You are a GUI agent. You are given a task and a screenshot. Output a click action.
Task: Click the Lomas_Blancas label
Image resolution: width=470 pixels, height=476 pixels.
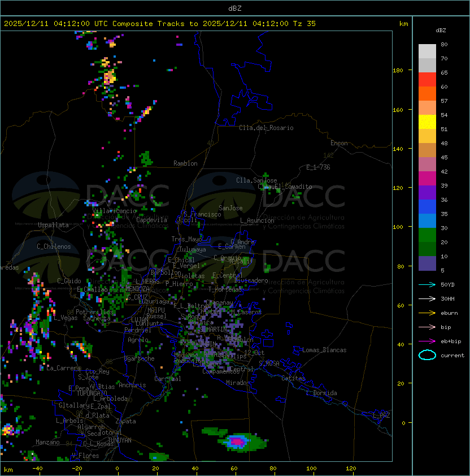pyautogui.click(x=324, y=350)
